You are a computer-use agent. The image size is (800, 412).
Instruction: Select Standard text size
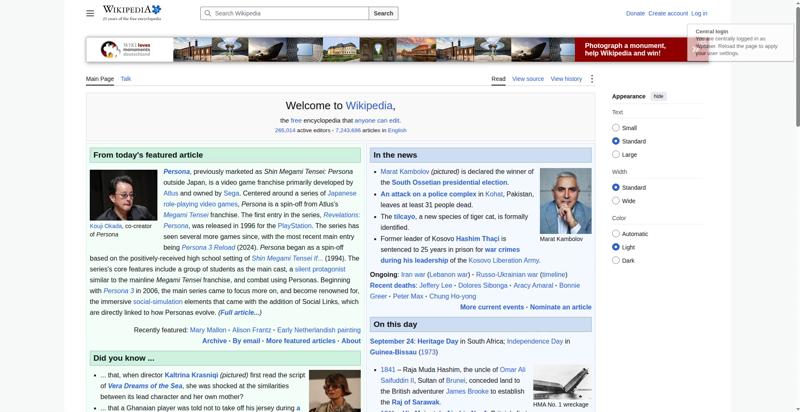[616, 141]
